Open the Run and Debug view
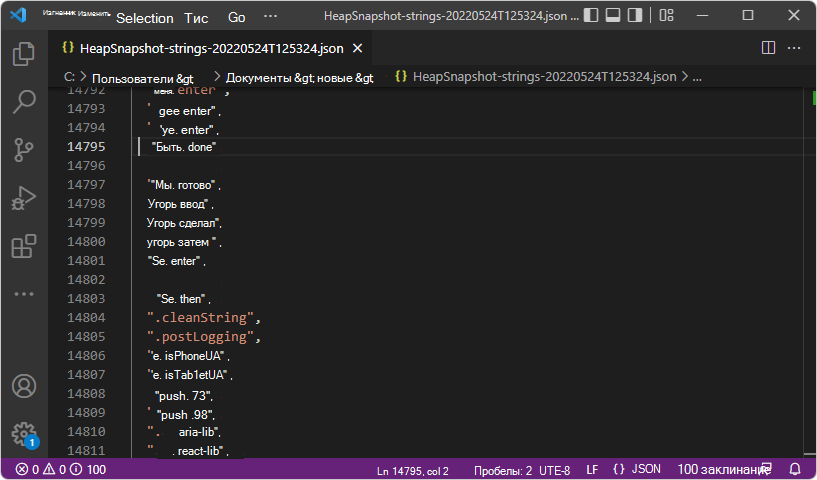817x480 pixels. pyautogui.click(x=23, y=198)
